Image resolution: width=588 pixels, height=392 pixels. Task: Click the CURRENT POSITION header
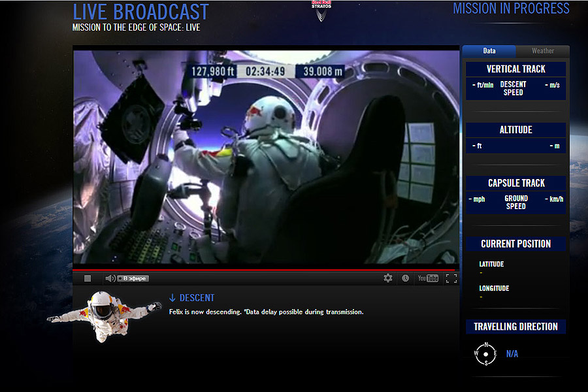coord(515,244)
